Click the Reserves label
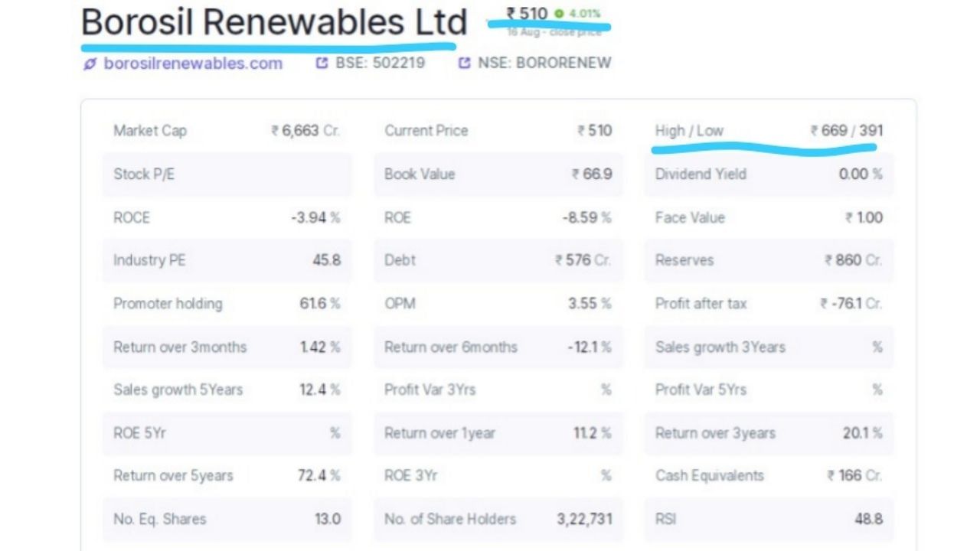This screenshot has height=551, width=980. pyautogui.click(x=684, y=261)
